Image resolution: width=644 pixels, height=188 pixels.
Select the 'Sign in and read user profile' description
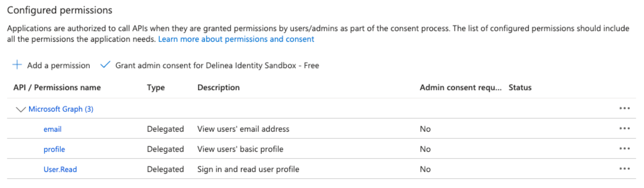tap(248, 169)
